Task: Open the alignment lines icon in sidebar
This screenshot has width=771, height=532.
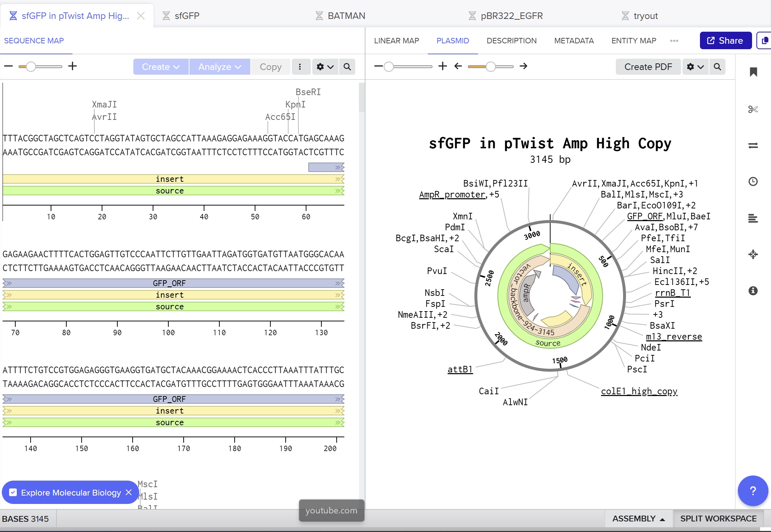Action: pos(753,218)
